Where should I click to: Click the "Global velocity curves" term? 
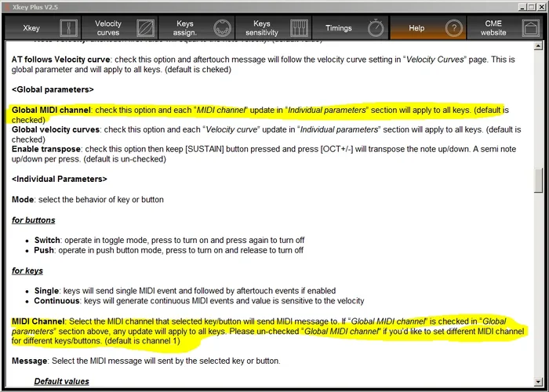tap(56, 129)
